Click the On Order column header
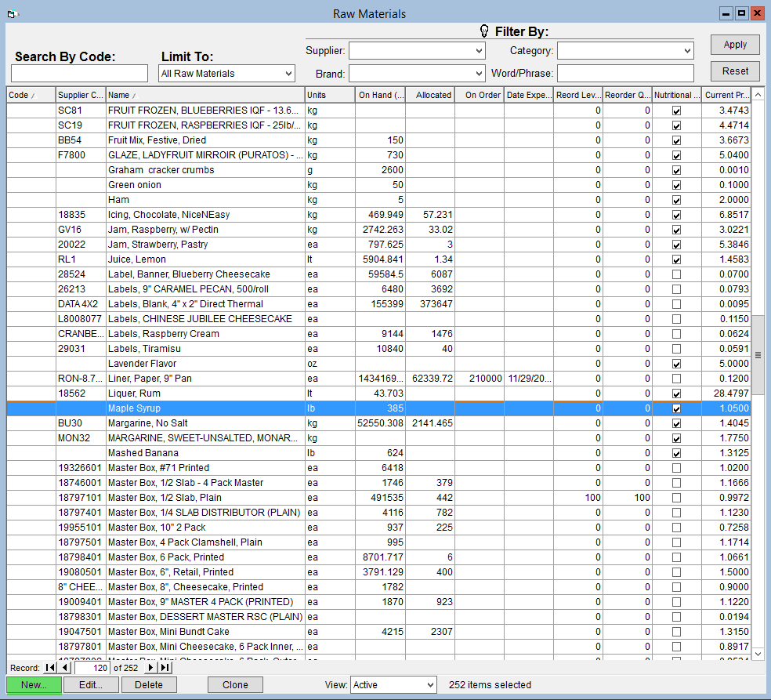771x700 pixels. click(480, 95)
